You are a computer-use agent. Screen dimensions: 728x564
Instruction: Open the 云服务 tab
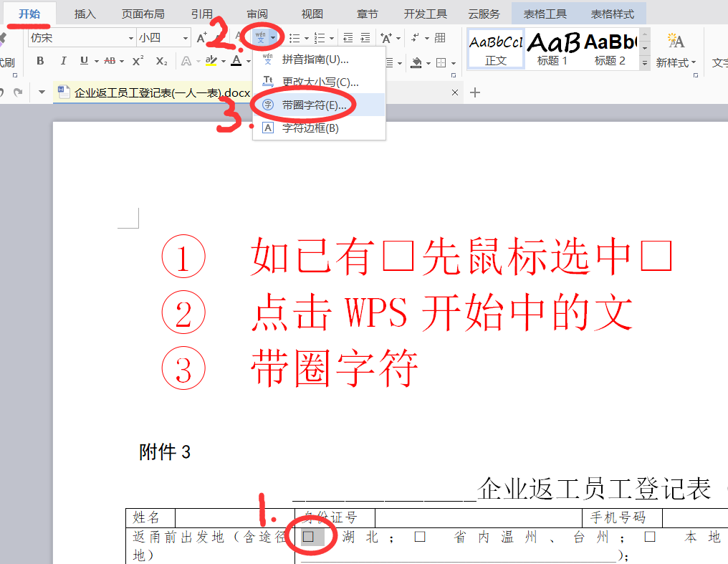[484, 14]
